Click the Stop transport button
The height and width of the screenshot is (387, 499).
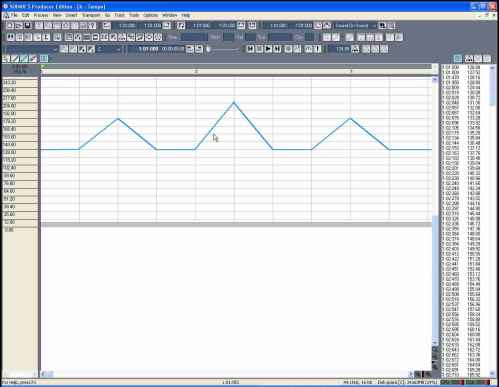pos(259,49)
